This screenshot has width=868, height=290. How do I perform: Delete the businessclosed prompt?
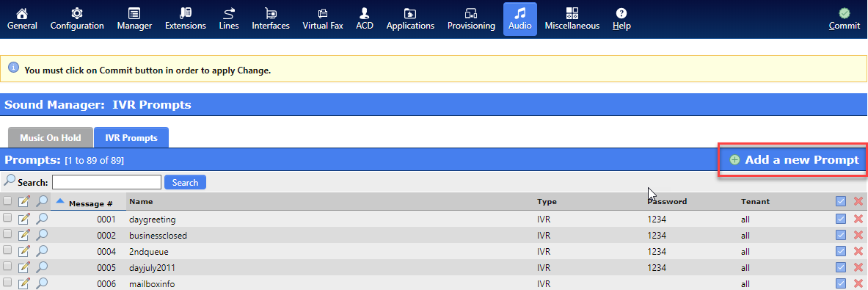tap(858, 235)
